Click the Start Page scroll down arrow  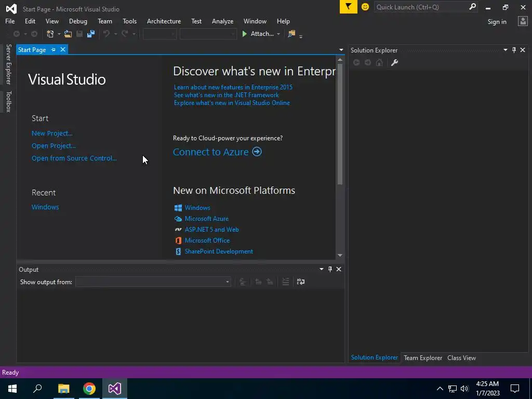(340, 256)
